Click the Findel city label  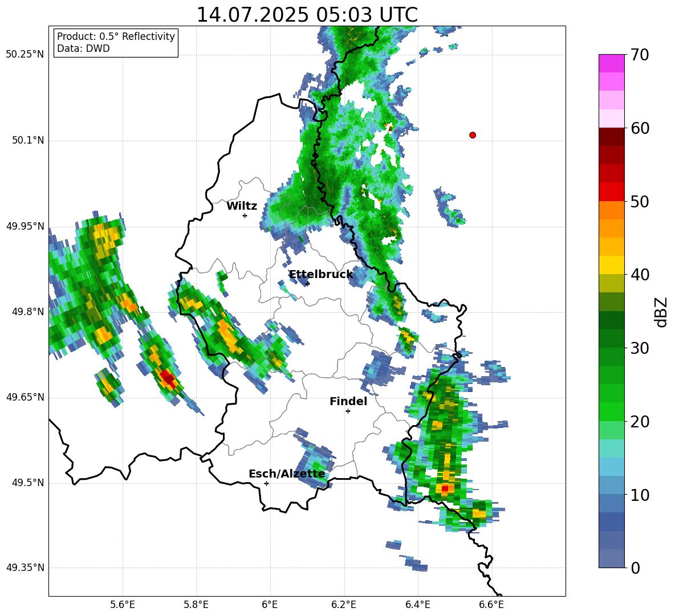point(348,401)
